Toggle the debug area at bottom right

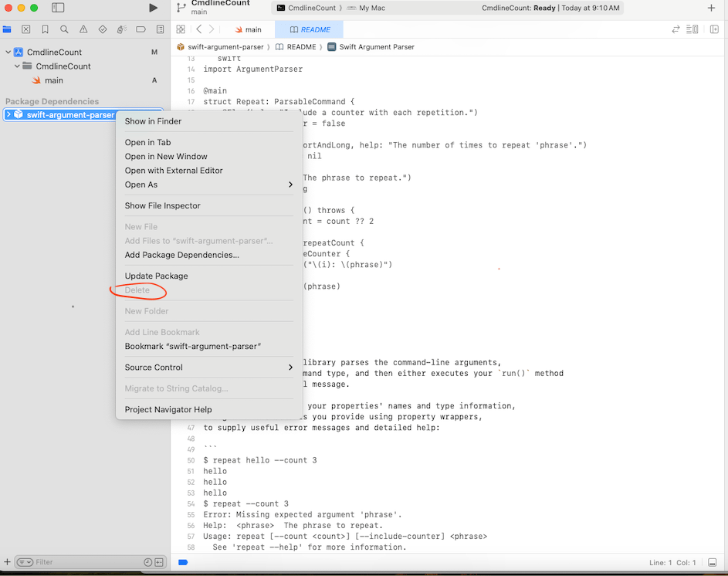click(x=713, y=563)
